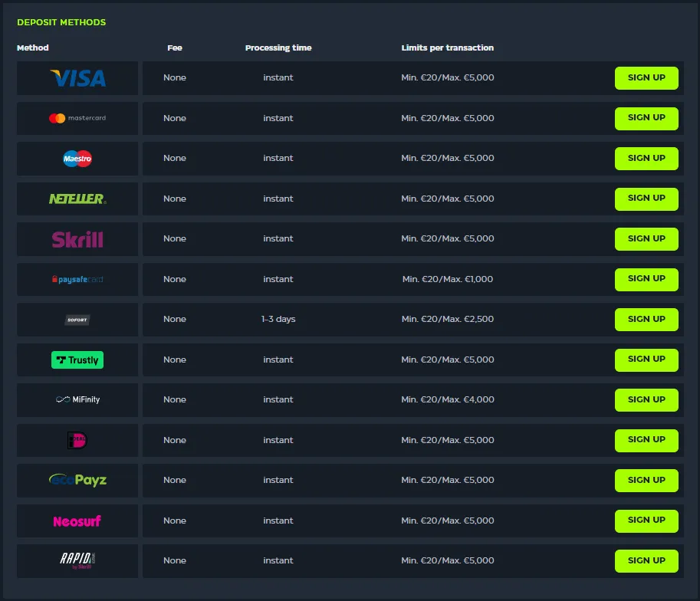The width and height of the screenshot is (700, 601).
Task: Choose the Maestro card logo
Action: click(77, 159)
